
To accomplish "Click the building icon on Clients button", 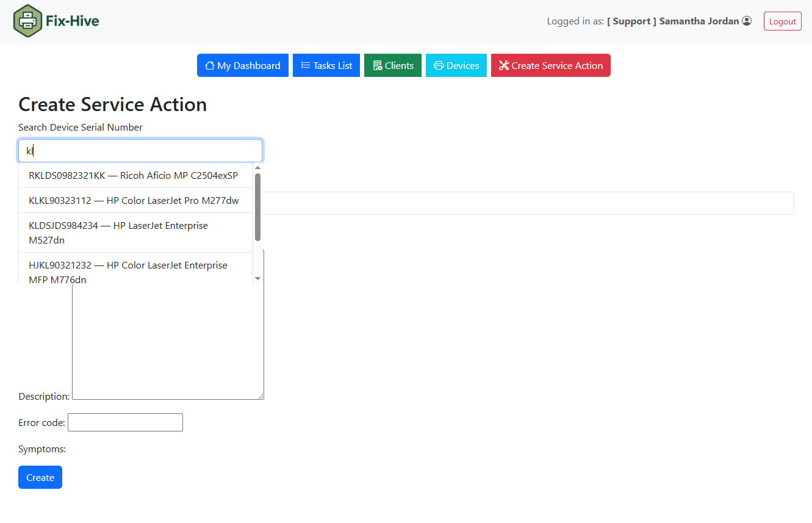I will pyautogui.click(x=378, y=66).
